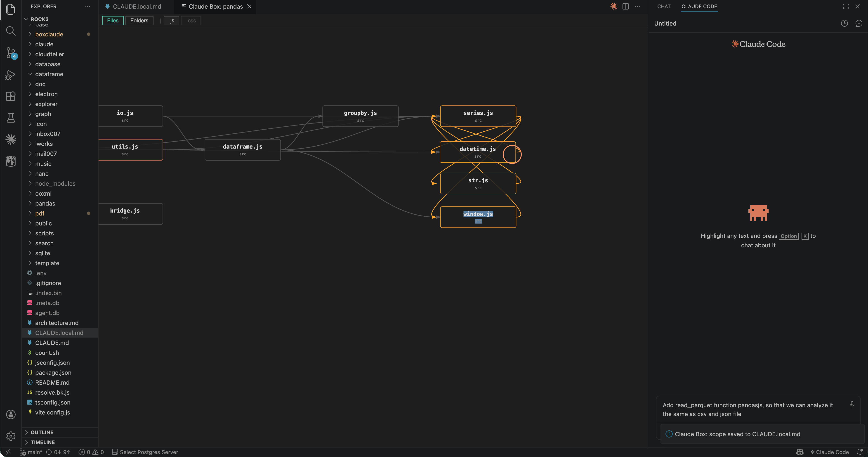Select the str.js graph node

(478, 183)
